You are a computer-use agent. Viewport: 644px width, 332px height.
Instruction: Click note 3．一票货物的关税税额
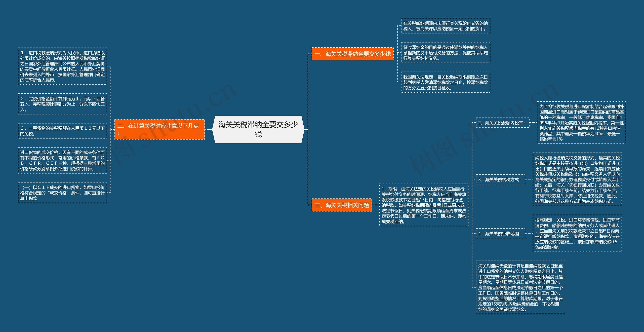62,131
